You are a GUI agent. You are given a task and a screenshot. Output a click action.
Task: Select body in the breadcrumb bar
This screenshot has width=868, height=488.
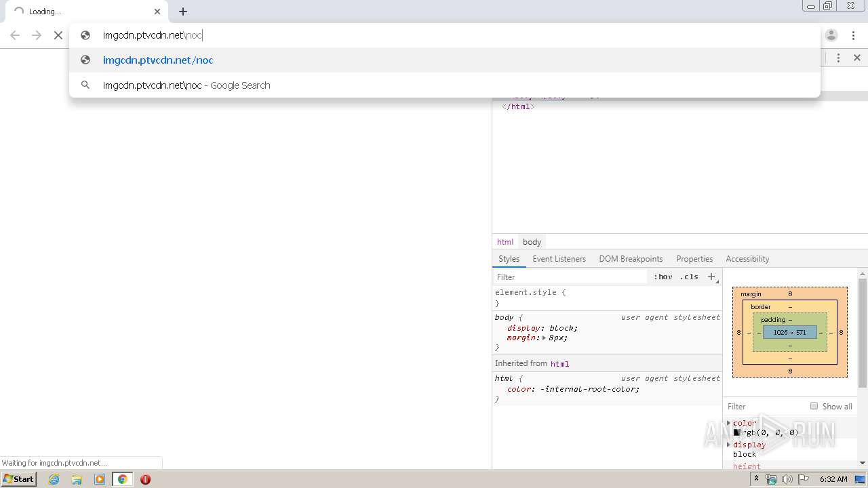(532, 242)
